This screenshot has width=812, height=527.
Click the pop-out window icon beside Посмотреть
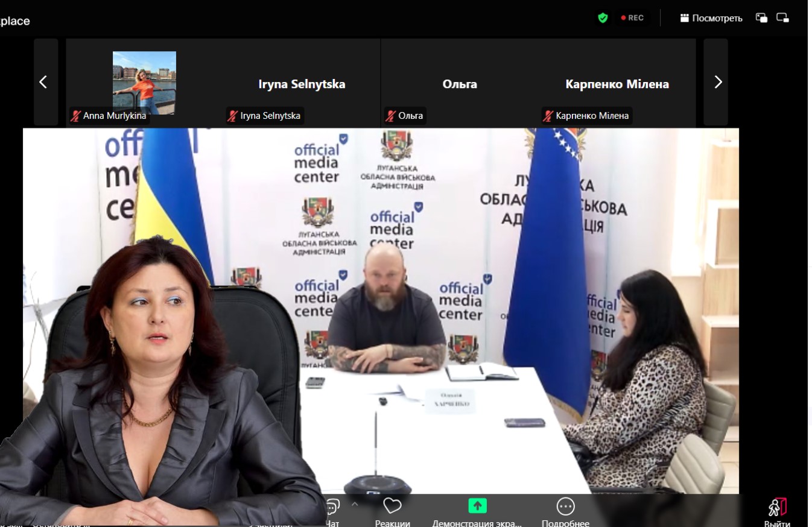coord(762,18)
